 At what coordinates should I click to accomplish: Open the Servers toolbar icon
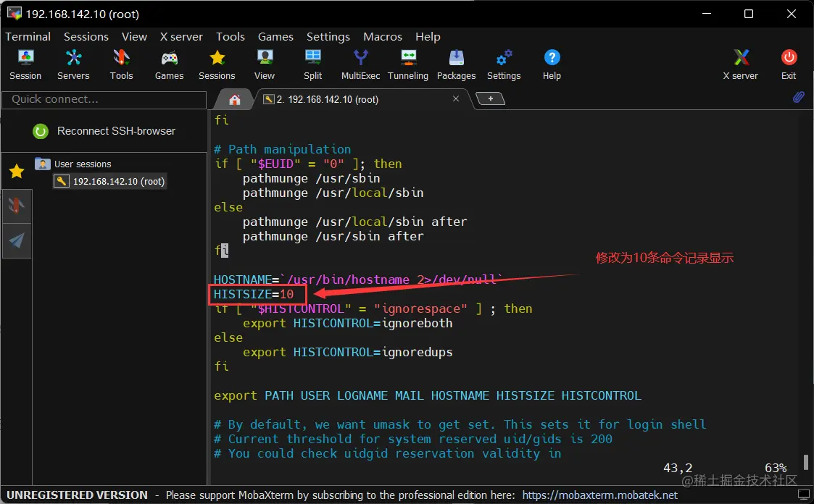pyautogui.click(x=73, y=65)
